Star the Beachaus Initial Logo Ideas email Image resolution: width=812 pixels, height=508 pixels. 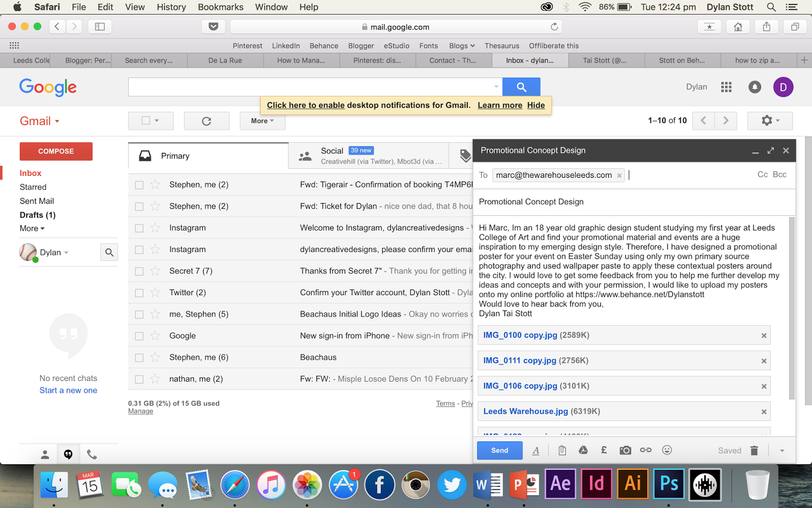[155, 314]
